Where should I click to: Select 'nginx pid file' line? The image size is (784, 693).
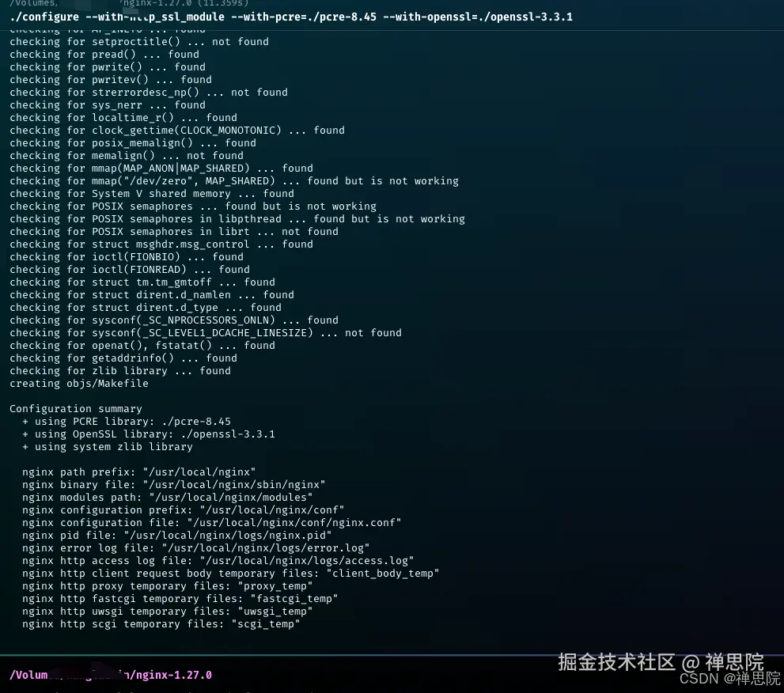(177, 536)
